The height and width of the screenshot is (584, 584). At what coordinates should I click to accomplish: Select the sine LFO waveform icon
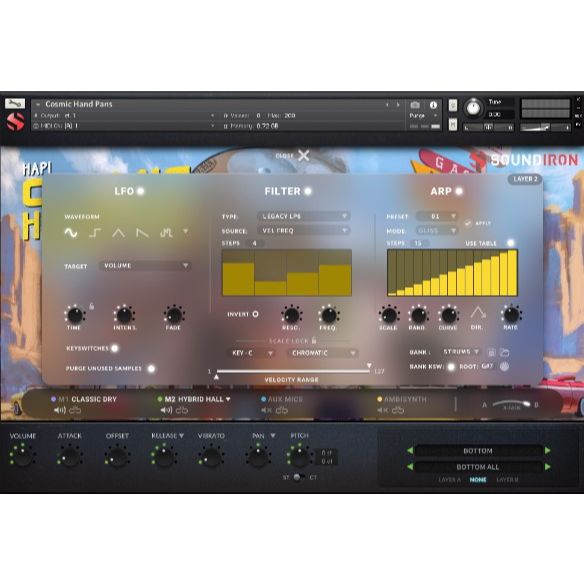tap(71, 233)
